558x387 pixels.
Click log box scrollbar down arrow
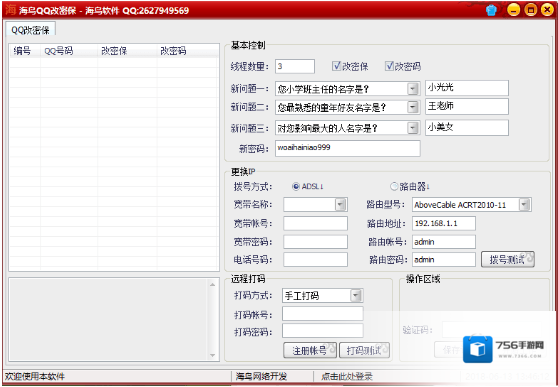tap(213, 355)
